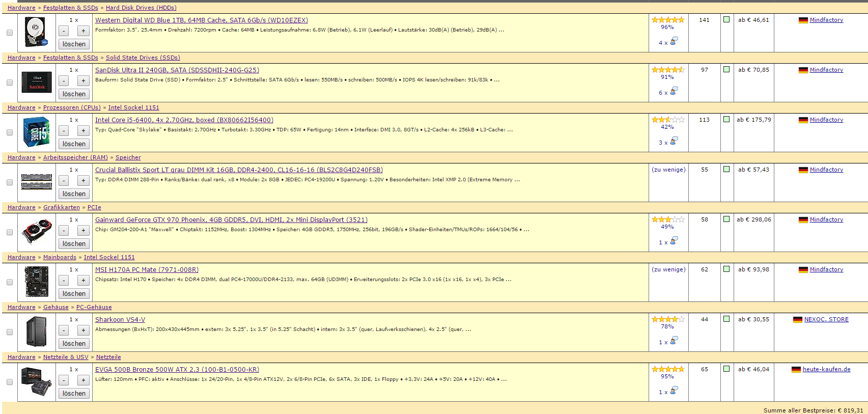
Task: Click MSI H170A mainboard thumbnail
Action: pyautogui.click(x=37, y=282)
